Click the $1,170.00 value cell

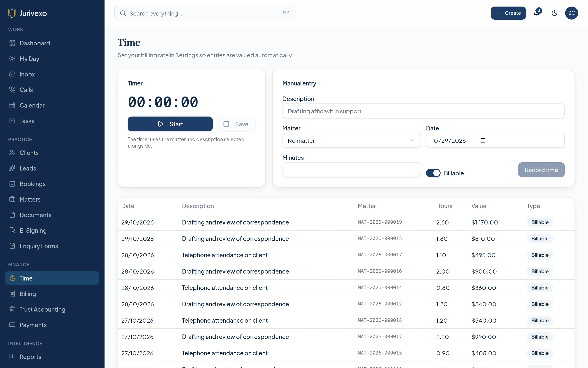pyautogui.click(x=484, y=222)
